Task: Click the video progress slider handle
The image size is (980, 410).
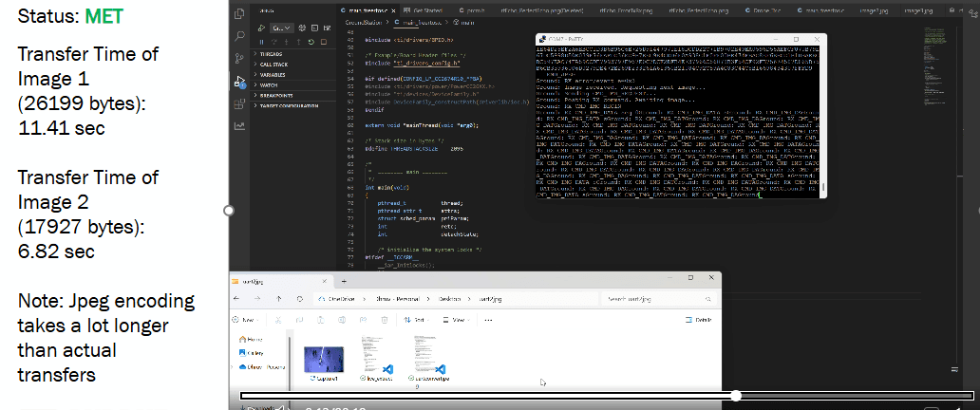Action: click(736, 395)
